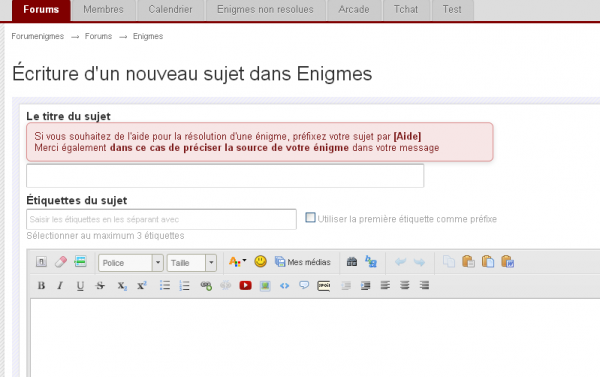Image resolution: width=600 pixels, height=377 pixels.
Task: Open the Police font dropdown
Action: pyautogui.click(x=131, y=263)
